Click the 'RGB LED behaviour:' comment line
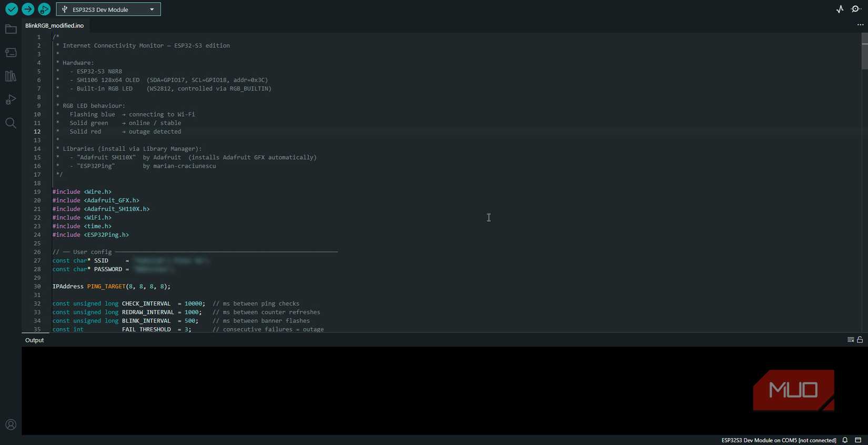 point(94,106)
